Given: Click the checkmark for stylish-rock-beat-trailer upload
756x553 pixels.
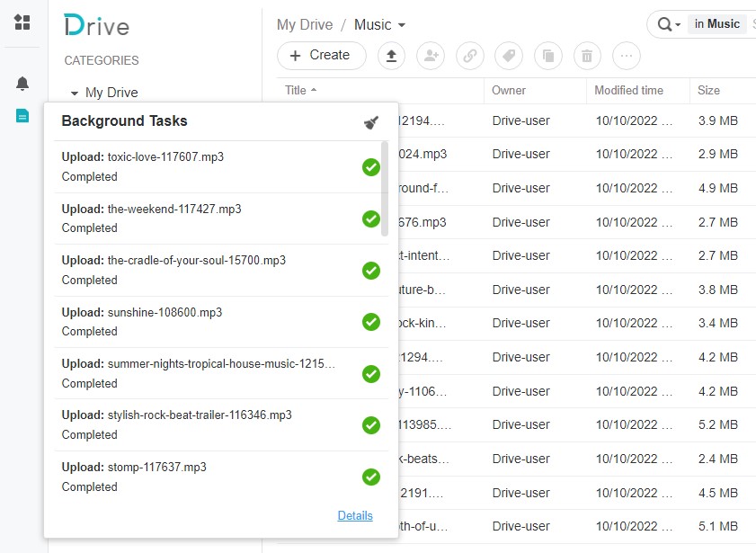Looking at the screenshot, I should point(370,425).
